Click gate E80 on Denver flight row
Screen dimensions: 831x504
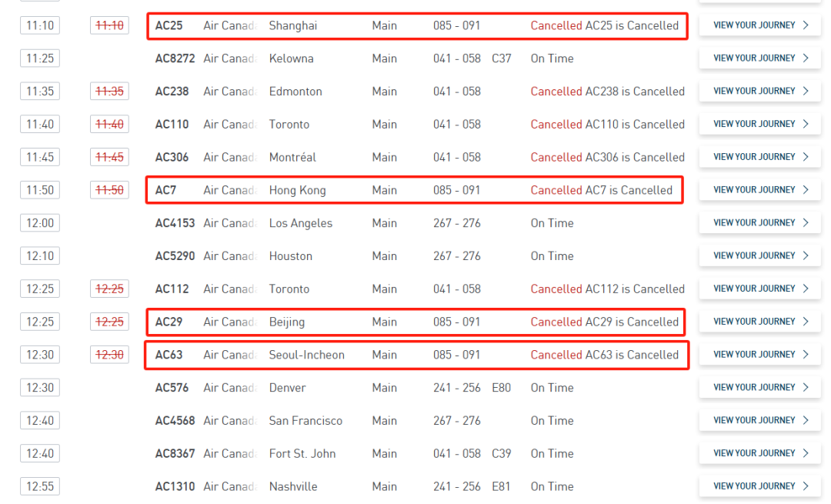click(x=501, y=388)
